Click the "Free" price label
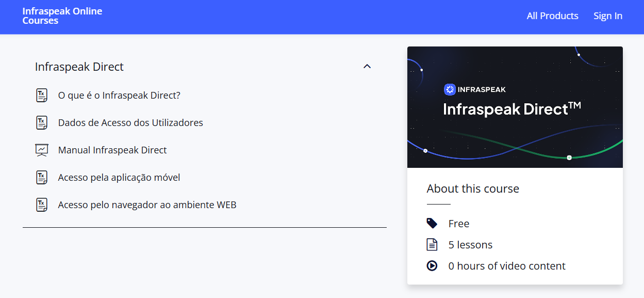This screenshot has height=298, width=644. click(x=459, y=224)
